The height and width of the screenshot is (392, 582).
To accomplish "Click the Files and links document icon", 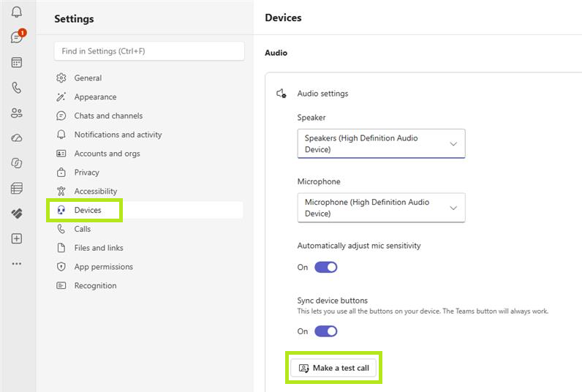I will [x=61, y=248].
